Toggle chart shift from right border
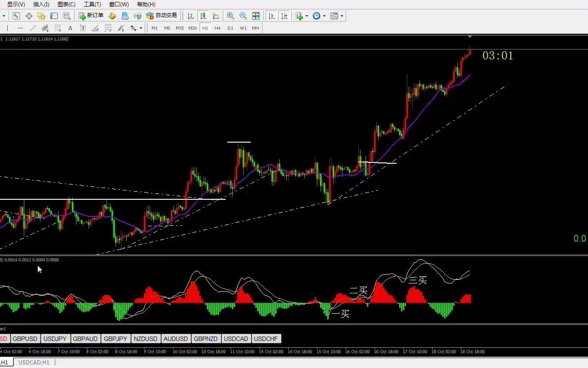Screen dimensions: 588x368 click(284, 16)
